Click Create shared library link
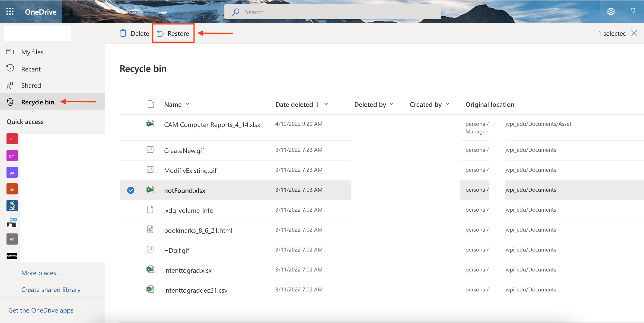The image size is (644, 323). (x=51, y=289)
